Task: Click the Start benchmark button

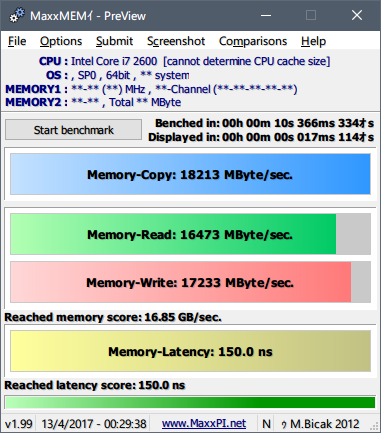Action: click(x=73, y=130)
